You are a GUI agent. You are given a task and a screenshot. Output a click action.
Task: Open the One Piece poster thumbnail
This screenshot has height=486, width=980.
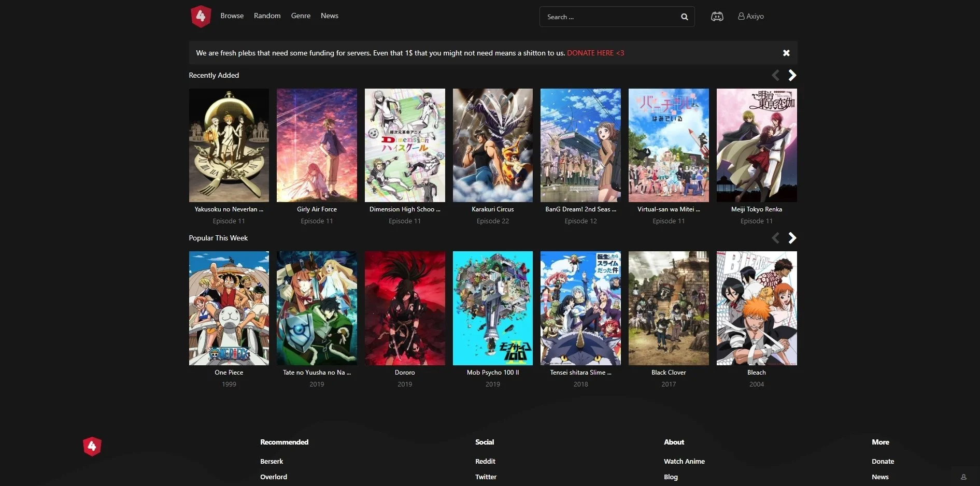coord(229,308)
